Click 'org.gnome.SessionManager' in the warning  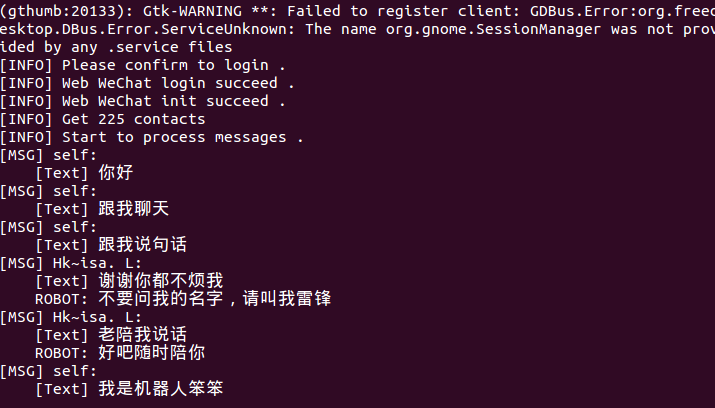click(493, 29)
